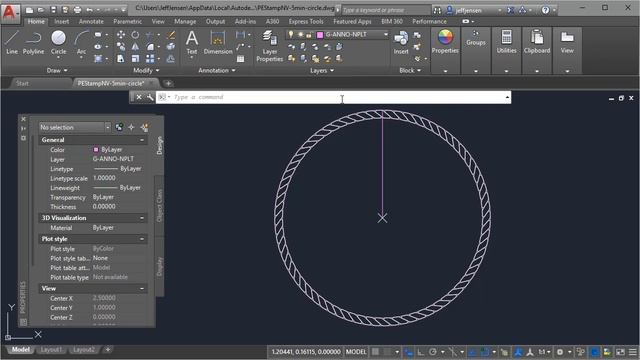The width and height of the screenshot is (640, 360).
Task: Expand the Draw panel flyout
Action: (x=57, y=70)
